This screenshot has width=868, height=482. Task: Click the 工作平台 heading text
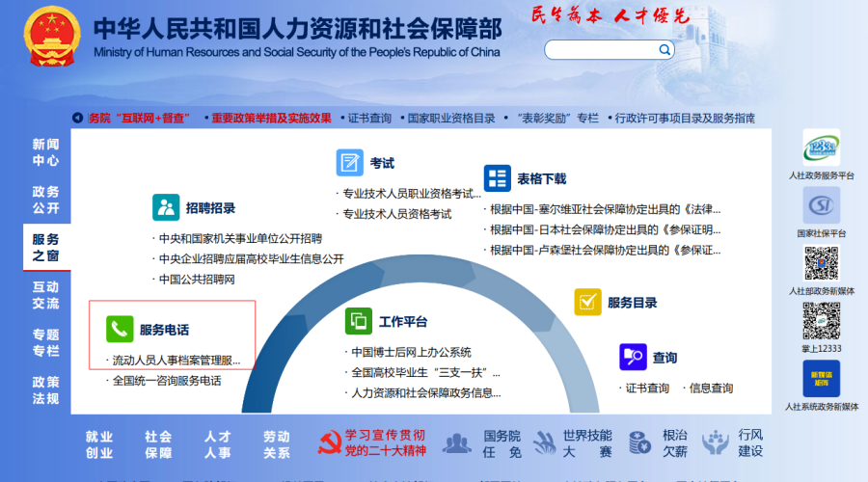tap(403, 322)
